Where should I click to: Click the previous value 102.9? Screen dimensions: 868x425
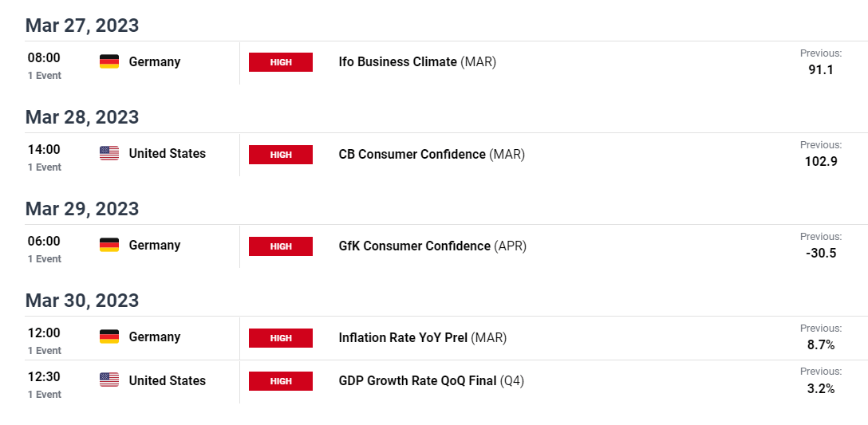point(821,162)
